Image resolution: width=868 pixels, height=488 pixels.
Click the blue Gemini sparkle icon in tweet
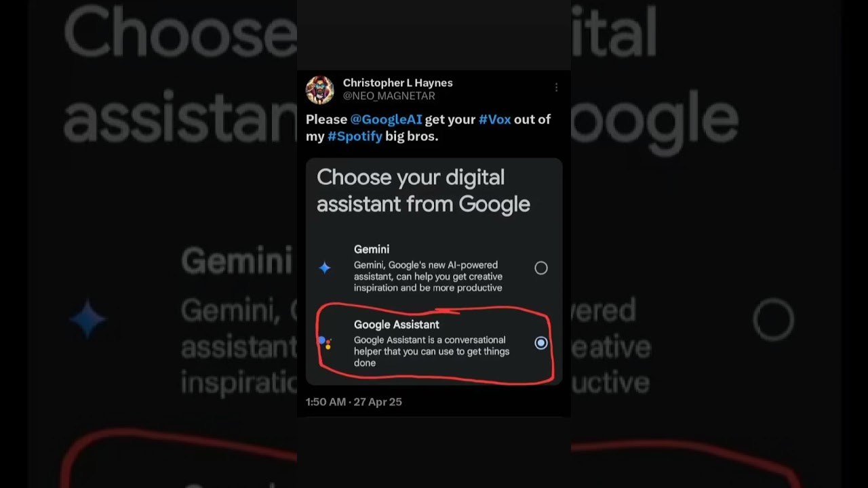[x=325, y=268]
